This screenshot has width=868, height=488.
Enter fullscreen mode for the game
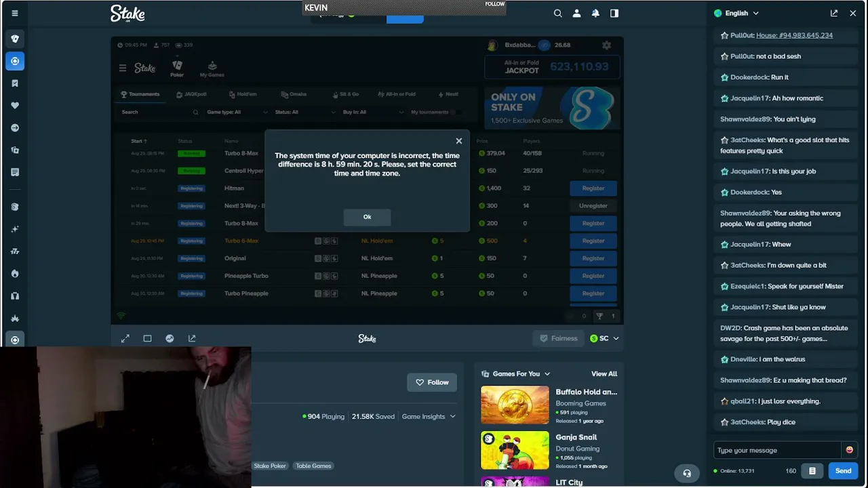coord(125,338)
